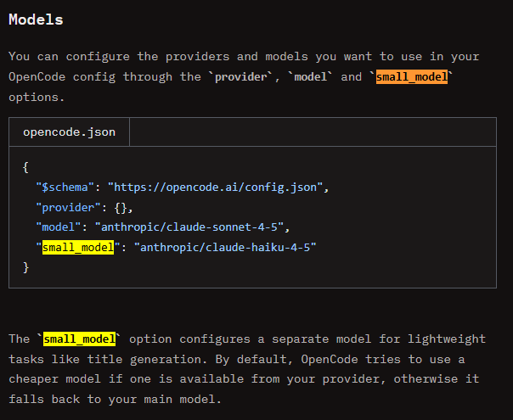Click the opening curly brace of the JSON
The height and width of the screenshot is (420, 513).
[25, 167]
